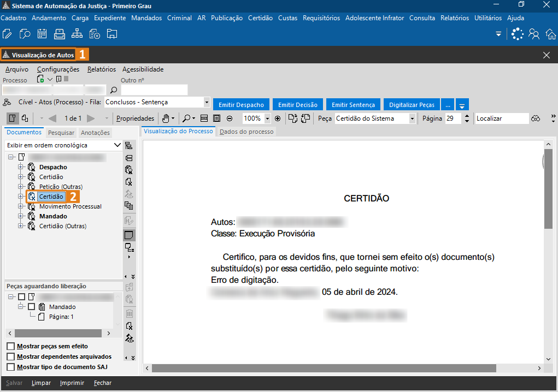Check Mostrar dependentes arquivados option
The height and width of the screenshot is (392, 558).
pos(11,357)
